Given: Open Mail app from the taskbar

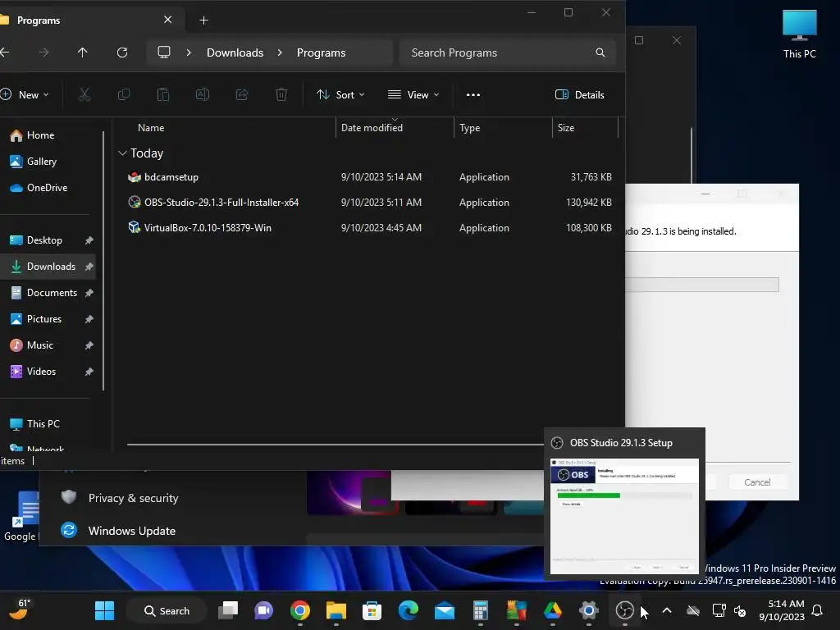Looking at the screenshot, I should pos(444,610).
